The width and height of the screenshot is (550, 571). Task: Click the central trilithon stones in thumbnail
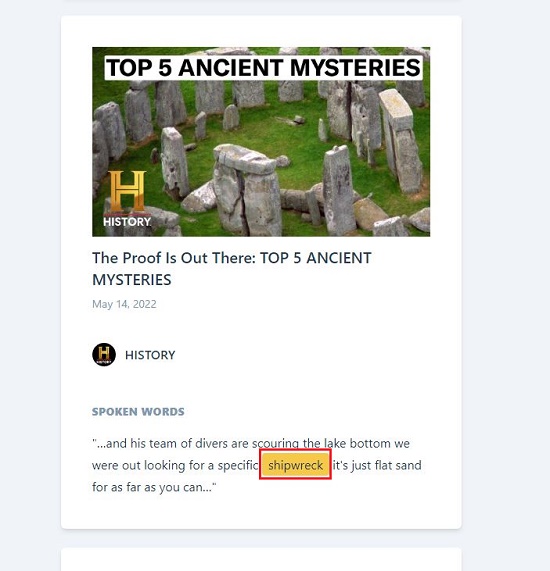click(x=247, y=189)
